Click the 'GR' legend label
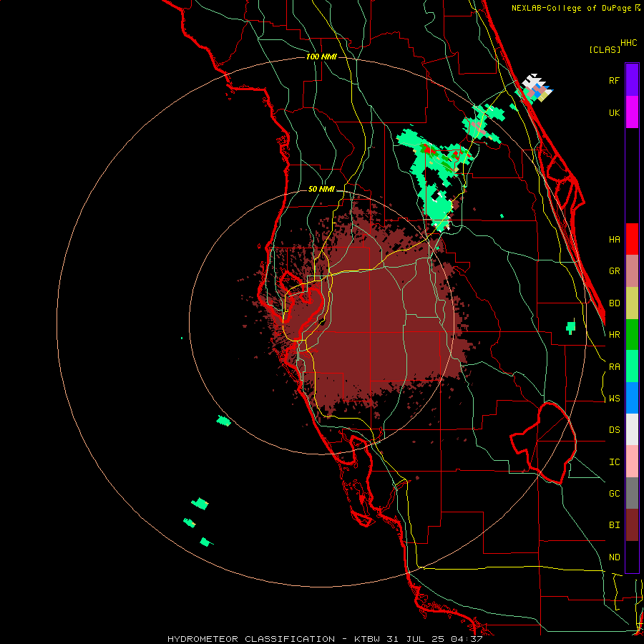 (614, 271)
